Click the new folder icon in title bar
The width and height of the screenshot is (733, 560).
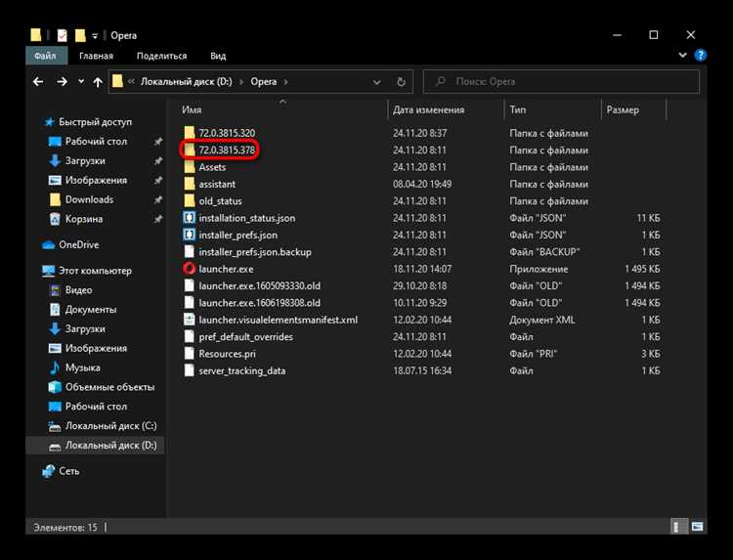(80, 35)
